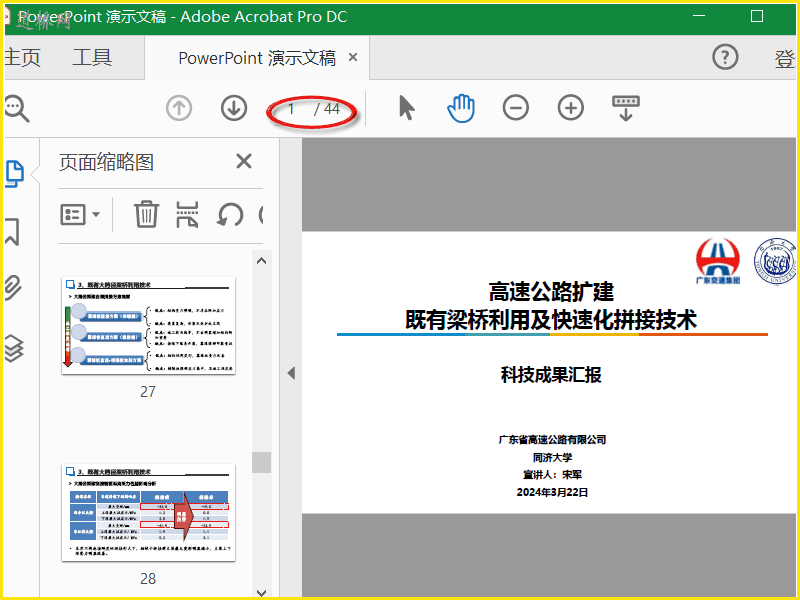
Task: Select the arrow selection tool
Action: click(x=406, y=108)
